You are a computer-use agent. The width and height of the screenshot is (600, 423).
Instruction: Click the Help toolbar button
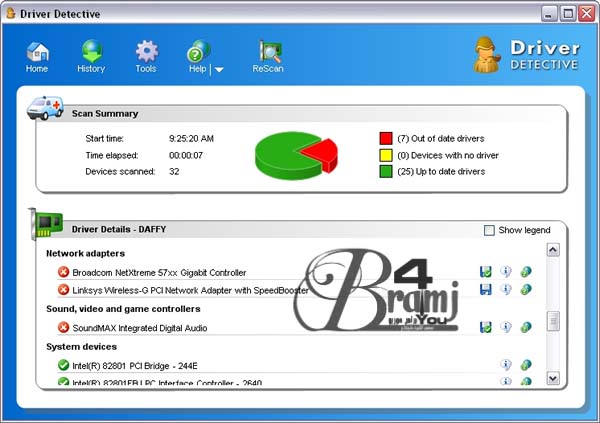(x=198, y=56)
